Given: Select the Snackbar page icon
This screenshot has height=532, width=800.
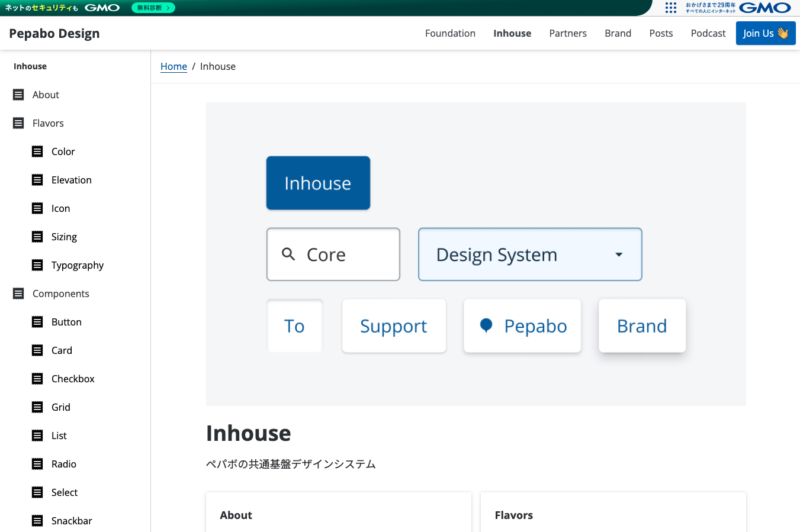Looking at the screenshot, I should [x=37, y=521].
